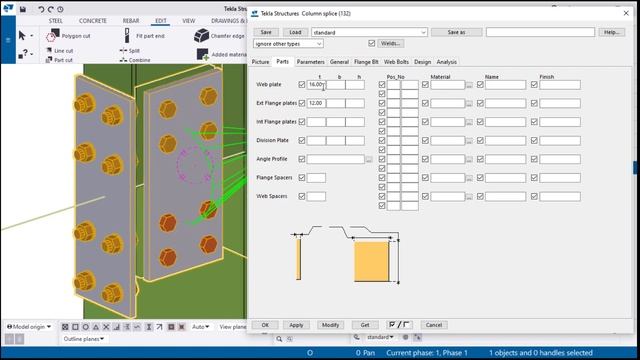Screen dimensions: 640x360
Task: Click the Tekla Structures logo icon
Action: [x=8, y=8]
